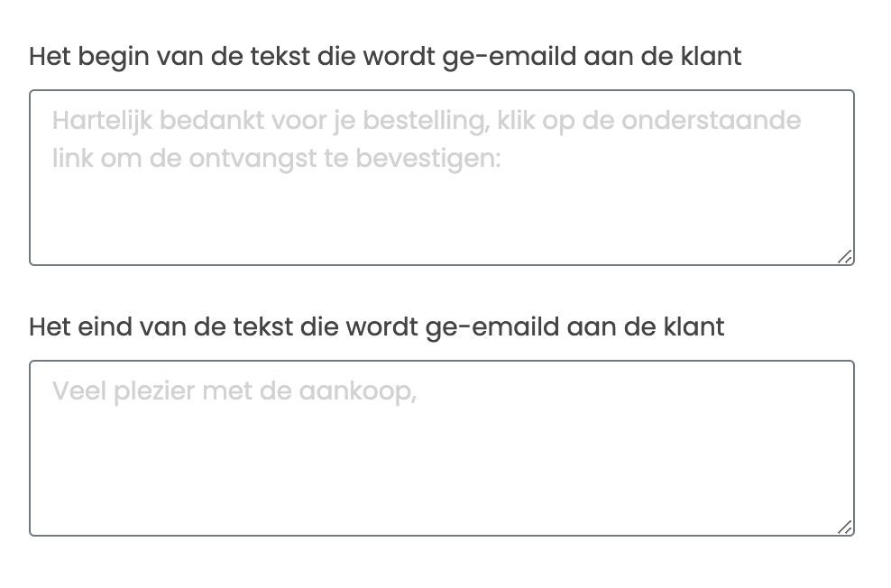Image resolution: width=891 pixels, height=588 pixels.
Task: Grab the resize handle of the begin-text textarea
Action: 844,257
